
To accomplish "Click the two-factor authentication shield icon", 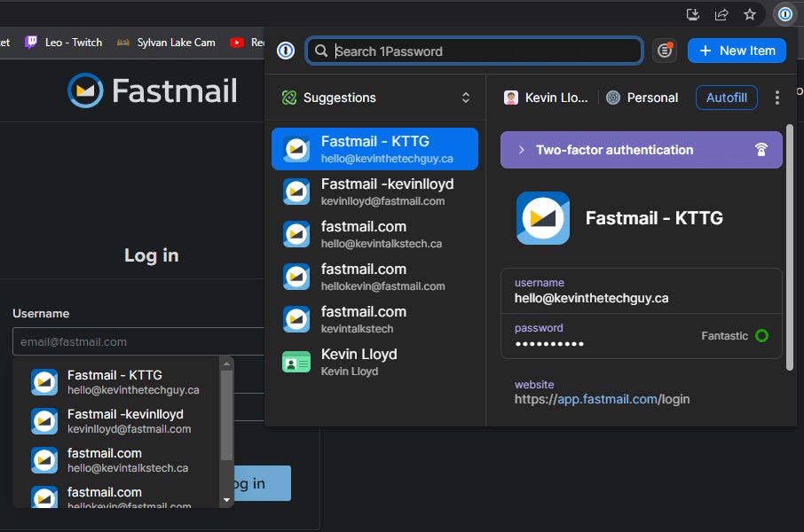I will tap(761, 150).
